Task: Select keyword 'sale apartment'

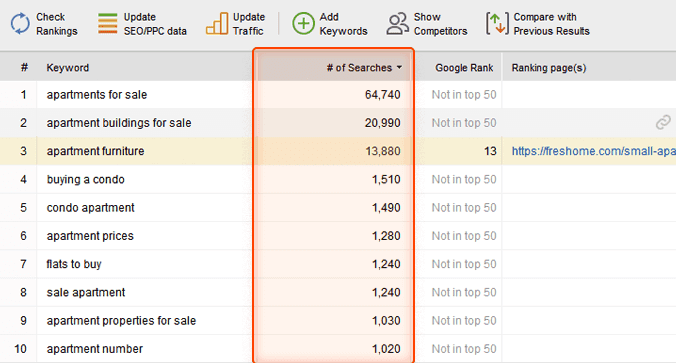Action: pos(86,292)
